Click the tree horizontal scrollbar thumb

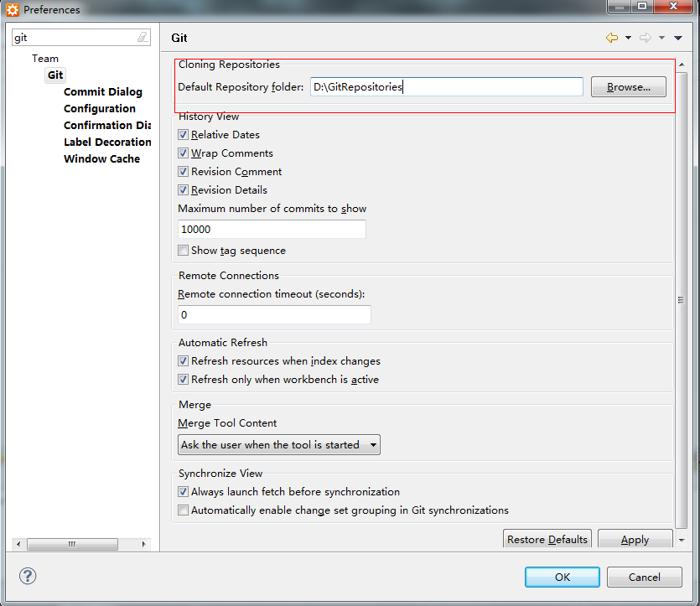pyautogui.click(x=72, y=544)
